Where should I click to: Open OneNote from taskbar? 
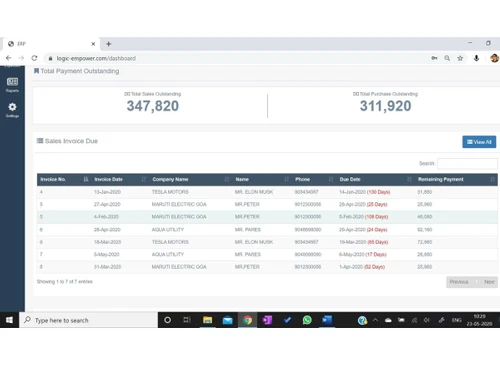(x=267, y=320)
